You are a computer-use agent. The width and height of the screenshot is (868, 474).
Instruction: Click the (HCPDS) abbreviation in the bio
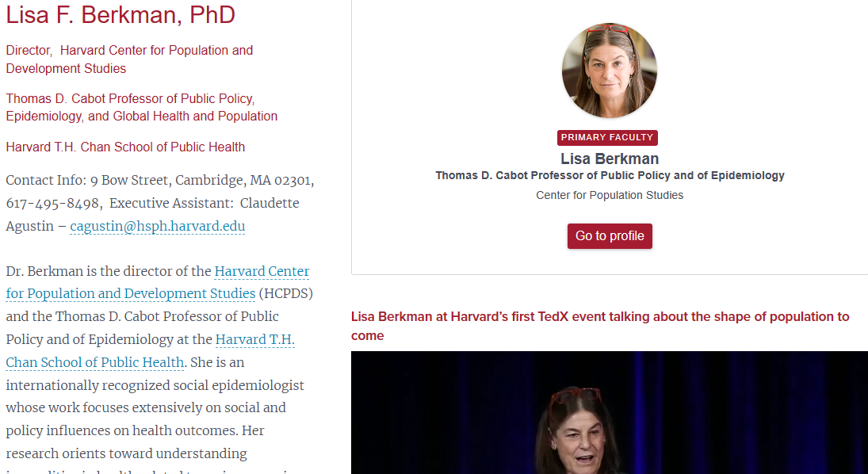tap(286, 293)
